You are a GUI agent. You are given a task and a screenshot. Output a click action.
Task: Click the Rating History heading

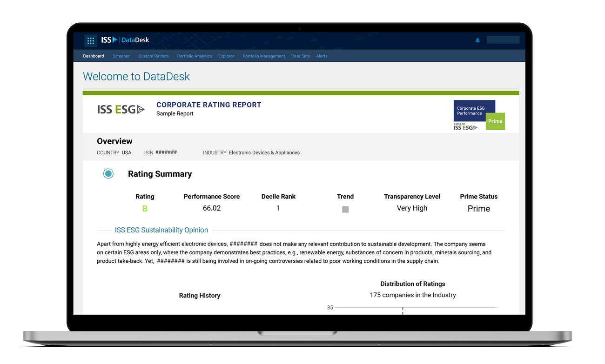point(200,296)
